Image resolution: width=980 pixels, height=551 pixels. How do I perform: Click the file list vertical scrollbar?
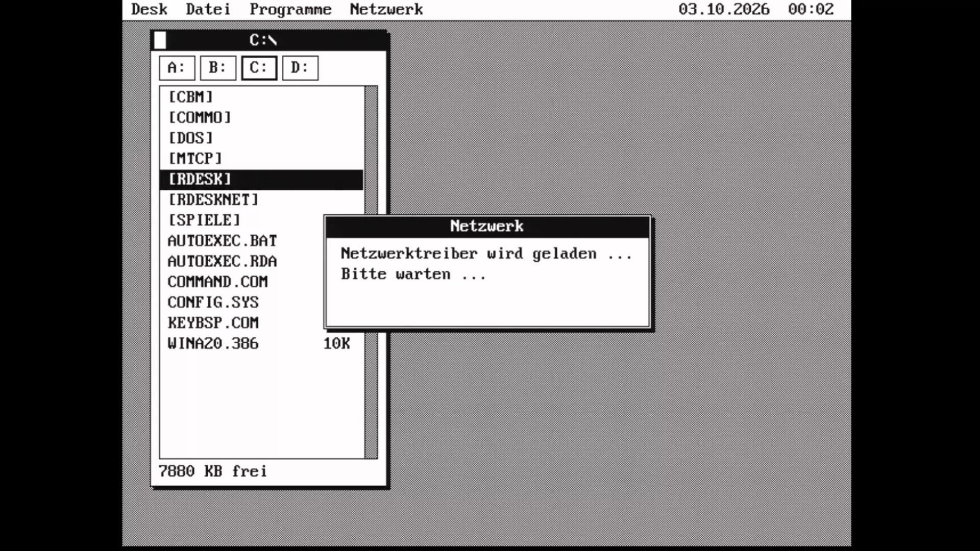(x=372, y=272)
